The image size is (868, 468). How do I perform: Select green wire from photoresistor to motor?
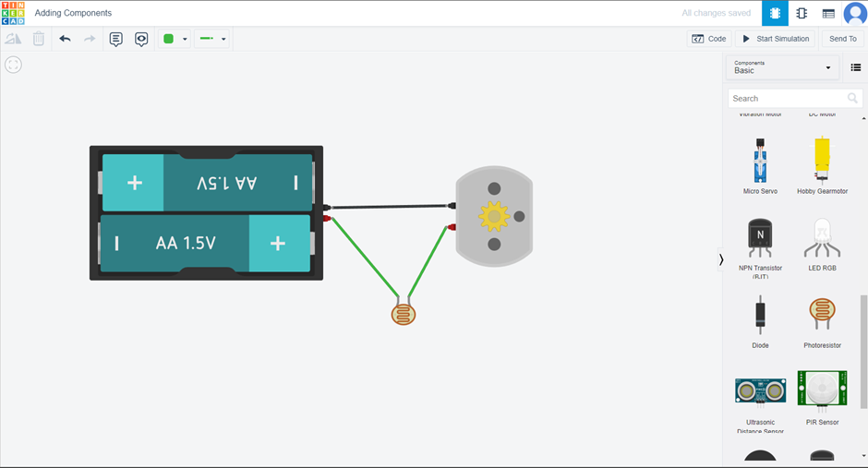(x=428, y=262)
